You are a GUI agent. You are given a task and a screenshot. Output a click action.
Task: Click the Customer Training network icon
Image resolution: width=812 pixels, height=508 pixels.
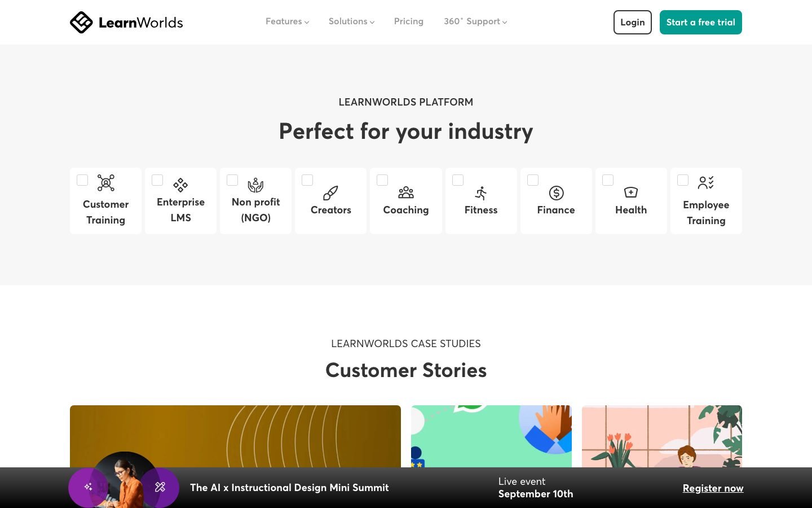coord(106,183)
